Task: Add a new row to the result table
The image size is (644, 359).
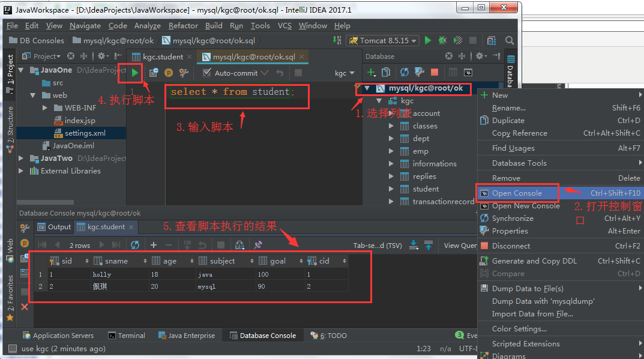Action: pos(154,245)
